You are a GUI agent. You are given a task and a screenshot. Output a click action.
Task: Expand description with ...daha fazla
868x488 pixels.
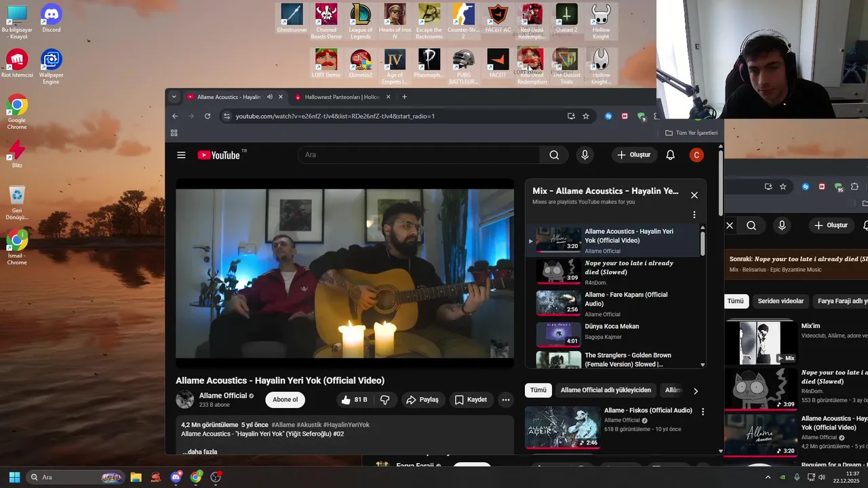[199, 451]
